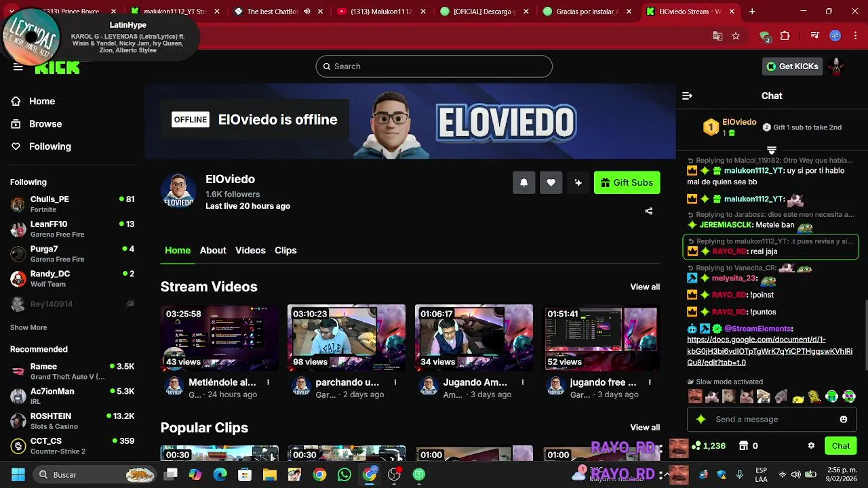Viewport: 868px width, 488px height.
Task: Click View all for Popular Clips
Action: 645,428
